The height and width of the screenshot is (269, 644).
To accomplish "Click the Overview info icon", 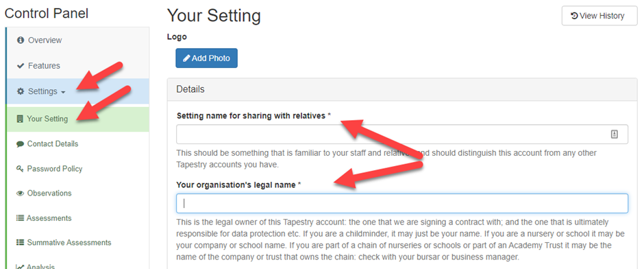I will pyautogui.click(x=20, y=40).
